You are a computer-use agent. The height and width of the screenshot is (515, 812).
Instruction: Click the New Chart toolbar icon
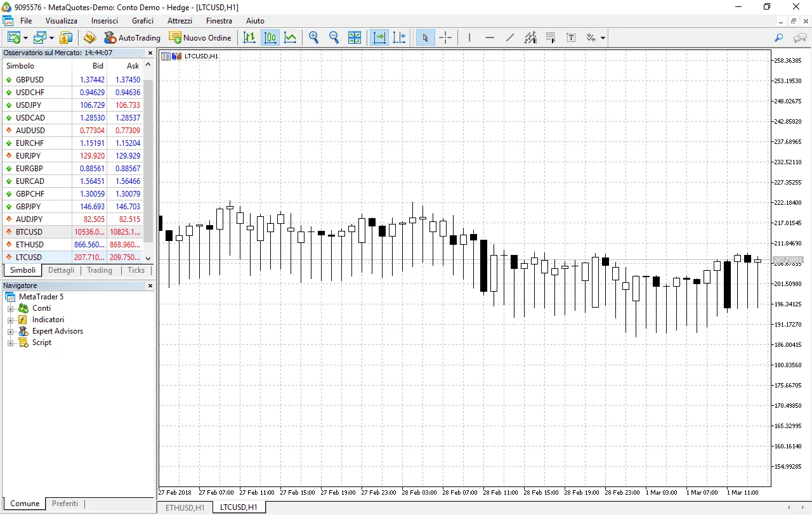pos(14,37)
